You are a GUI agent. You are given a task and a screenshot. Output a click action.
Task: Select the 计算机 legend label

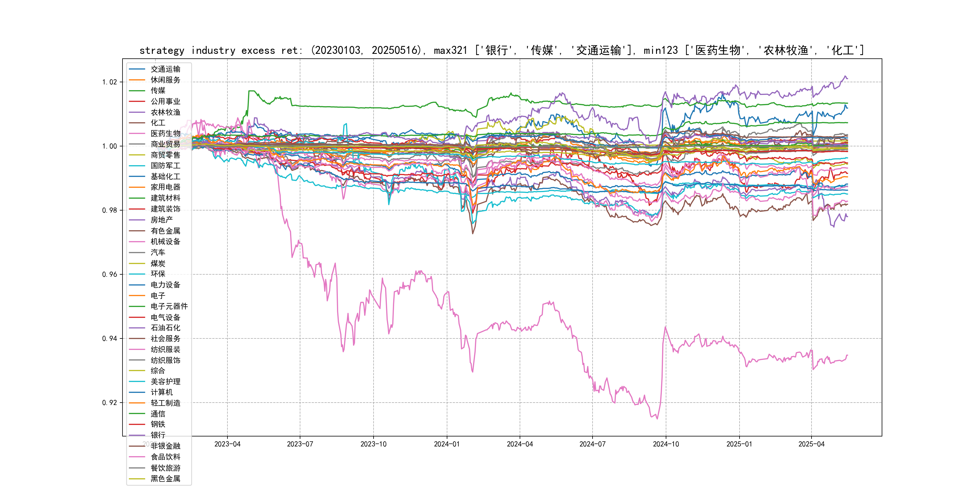coord(161,392)
